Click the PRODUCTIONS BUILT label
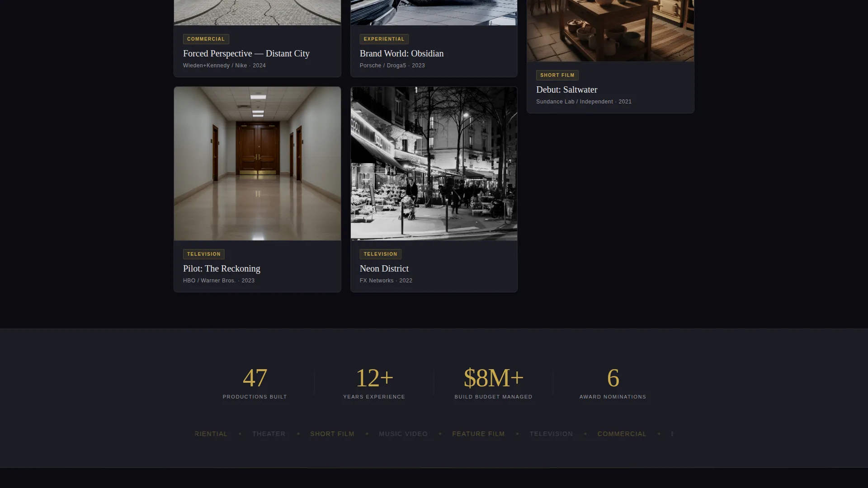The width and height of the screenshot is (868, 488). [x=255, y=397]
